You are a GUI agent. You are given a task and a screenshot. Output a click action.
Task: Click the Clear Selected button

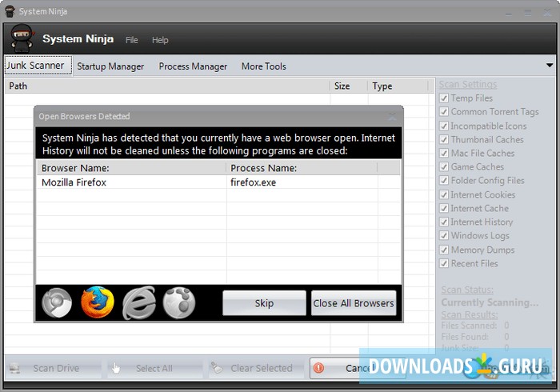pyautogui.click(x=256, y=368)
